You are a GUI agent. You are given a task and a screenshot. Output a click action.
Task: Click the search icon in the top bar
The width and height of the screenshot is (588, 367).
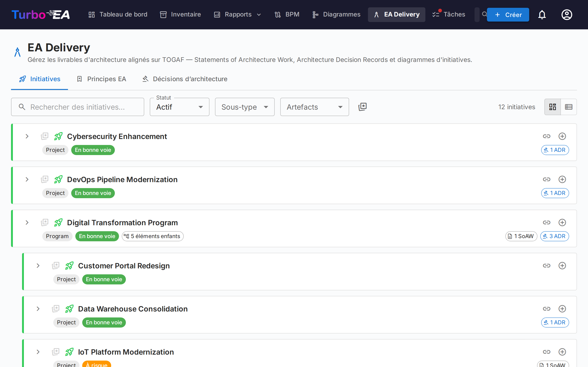click(484, 14)
